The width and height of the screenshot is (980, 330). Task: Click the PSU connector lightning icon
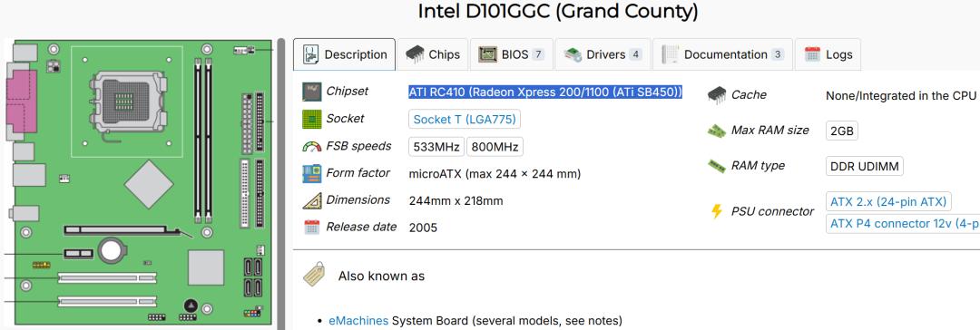coord(716,211)
